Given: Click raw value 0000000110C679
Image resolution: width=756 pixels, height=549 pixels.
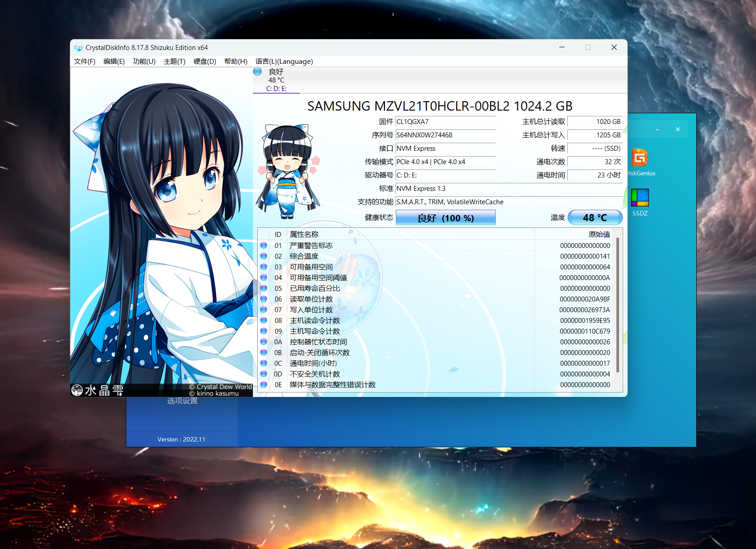Looking at the screenshot, I should 585,331.
